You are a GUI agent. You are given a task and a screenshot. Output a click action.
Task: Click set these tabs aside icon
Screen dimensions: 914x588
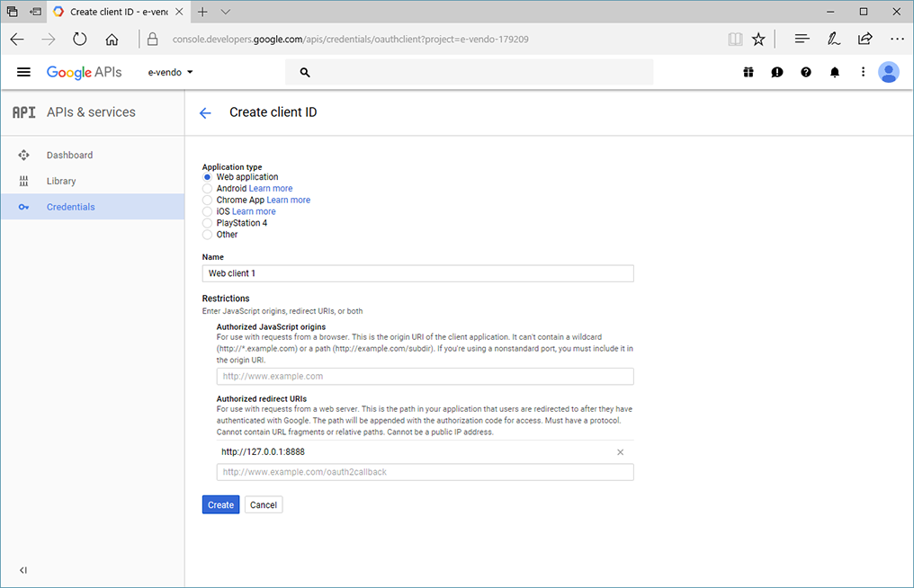pos(36,11)
